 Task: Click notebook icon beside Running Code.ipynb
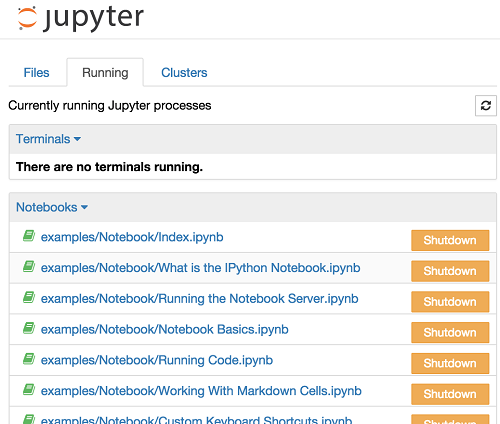tap(29, 359)
